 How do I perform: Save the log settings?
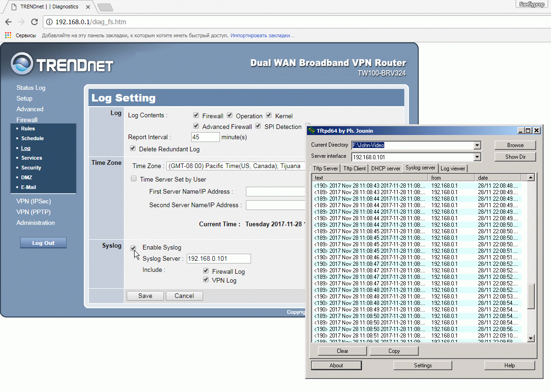[145, 296]
